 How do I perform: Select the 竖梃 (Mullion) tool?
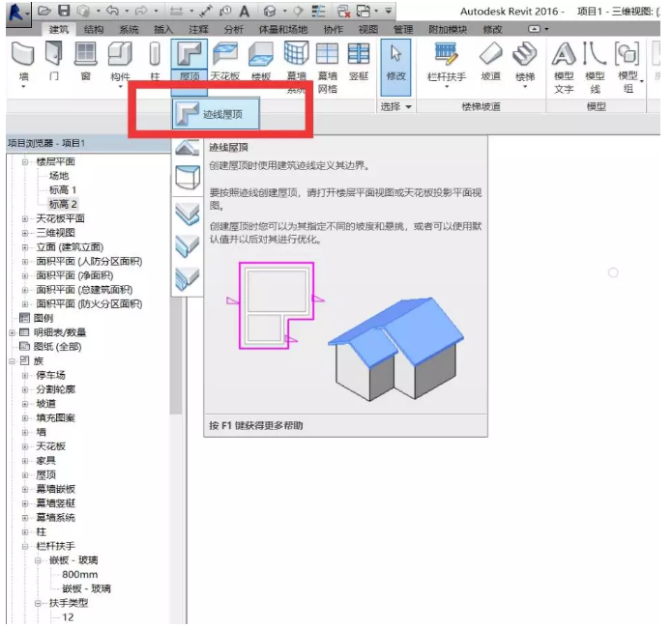pyautogui.click(x=359, y=61)
